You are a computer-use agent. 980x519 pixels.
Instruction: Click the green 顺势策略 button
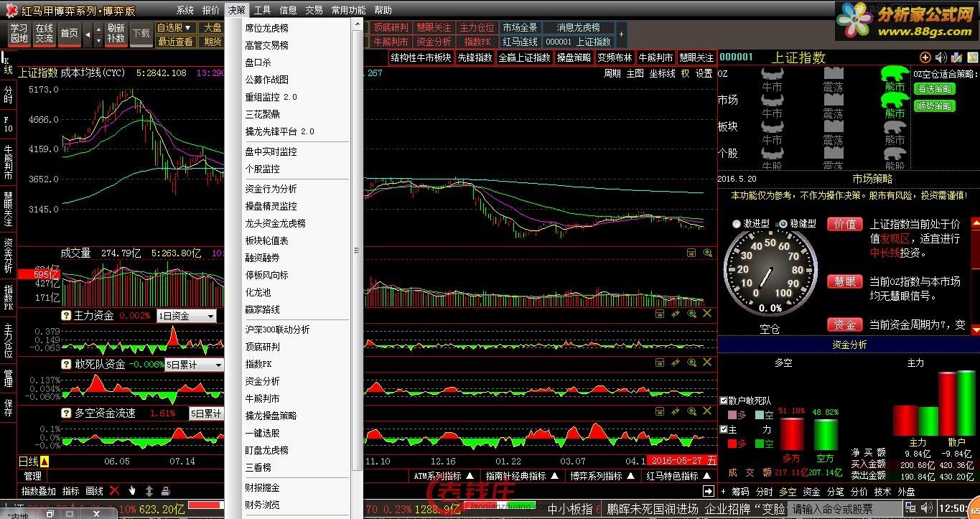point(934,106)
